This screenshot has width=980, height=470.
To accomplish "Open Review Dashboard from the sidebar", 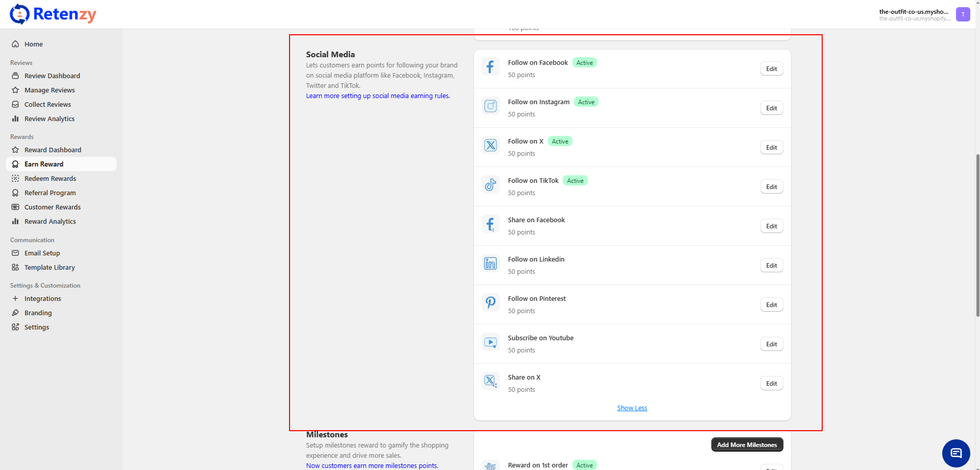I will tap(52, 76).
